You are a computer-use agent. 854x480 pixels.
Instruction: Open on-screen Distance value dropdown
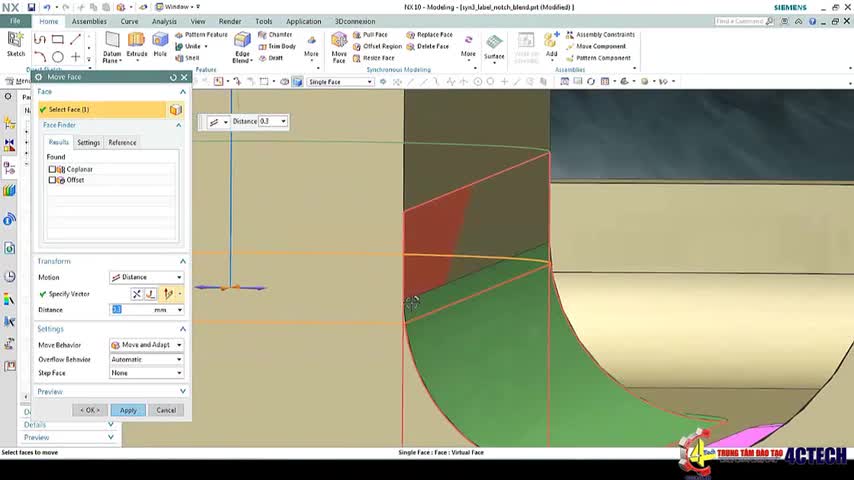click(x=283, y=121)
